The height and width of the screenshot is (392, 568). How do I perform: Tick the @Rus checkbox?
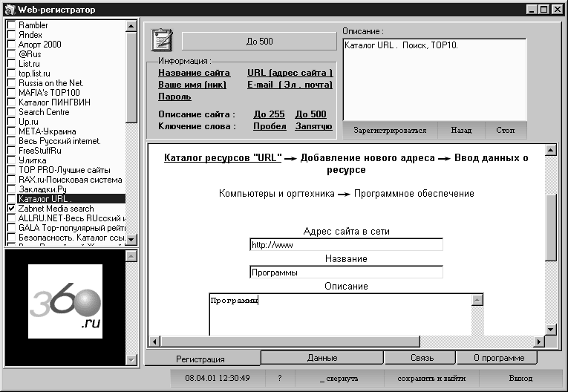(12, 54)
